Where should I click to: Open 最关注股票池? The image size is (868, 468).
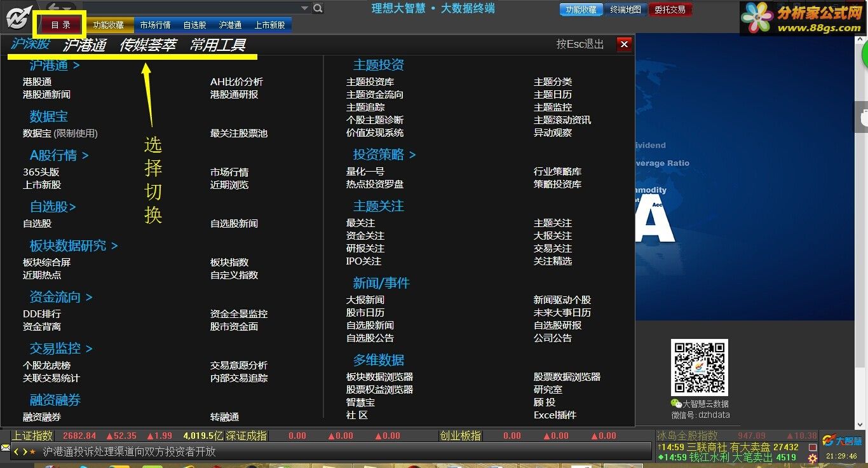click(239, 134)
